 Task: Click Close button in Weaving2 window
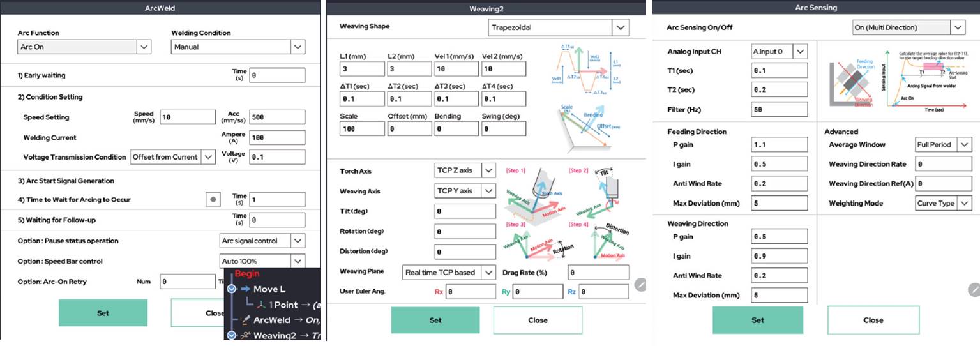point(538,320)
